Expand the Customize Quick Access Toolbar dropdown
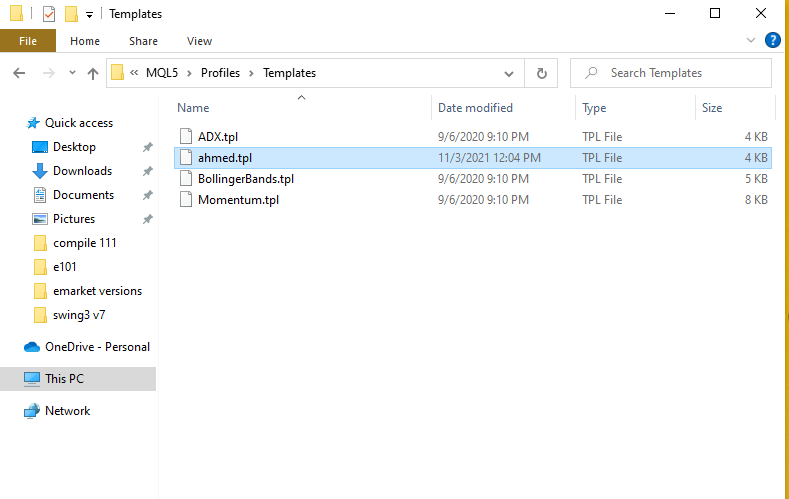Screen dimensions: 789x499 [x=89, y=15]
